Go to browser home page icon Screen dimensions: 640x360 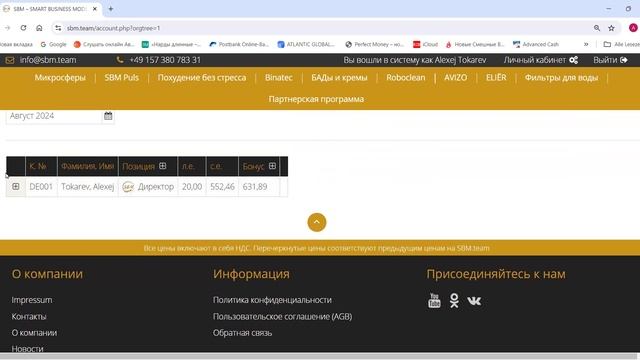click(39, 28)
